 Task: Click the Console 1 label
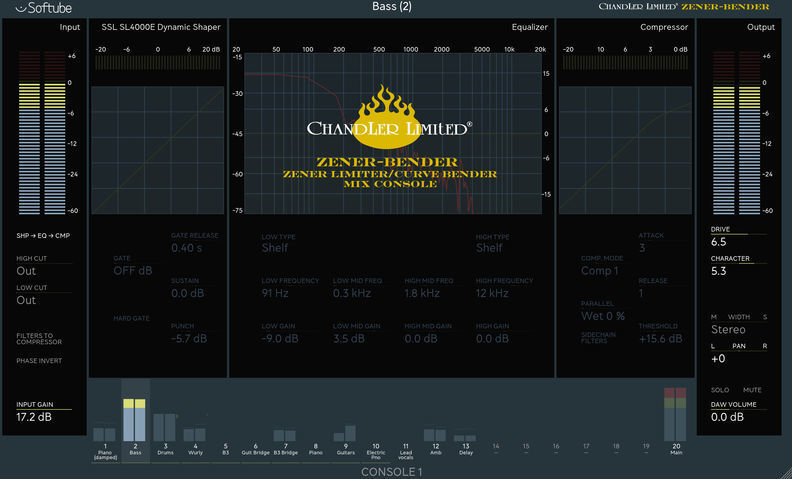coord(391,472)
